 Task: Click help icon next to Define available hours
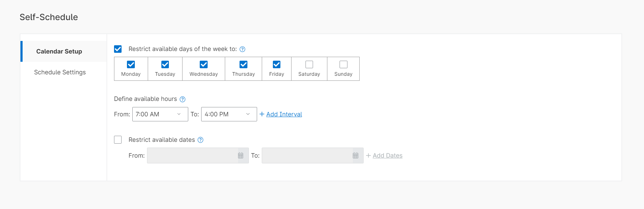(x=183, y=99)
